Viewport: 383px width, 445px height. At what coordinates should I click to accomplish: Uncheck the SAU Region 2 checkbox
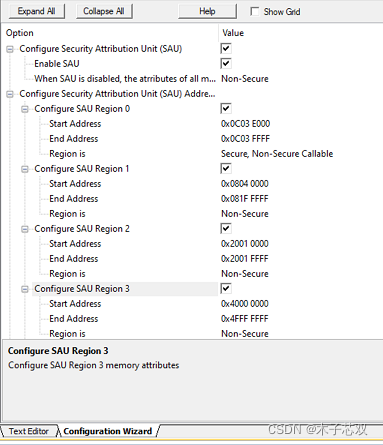point(226,229)
